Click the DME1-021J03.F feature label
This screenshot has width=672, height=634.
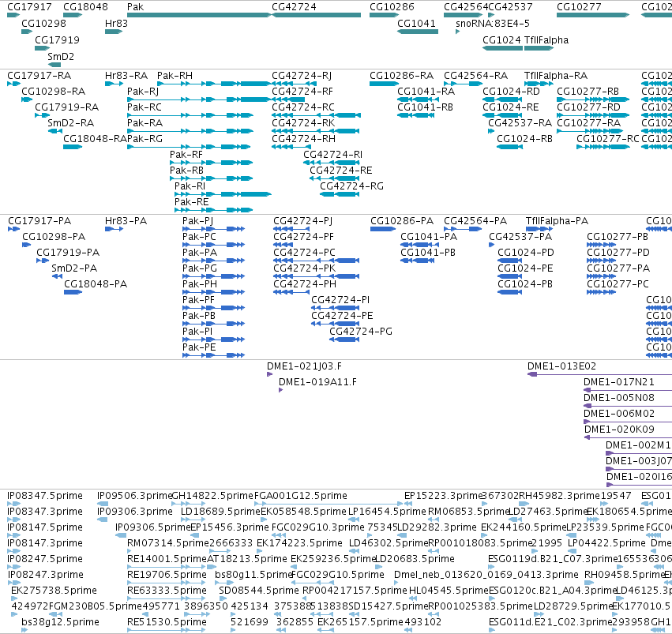[x=304, y=366]
